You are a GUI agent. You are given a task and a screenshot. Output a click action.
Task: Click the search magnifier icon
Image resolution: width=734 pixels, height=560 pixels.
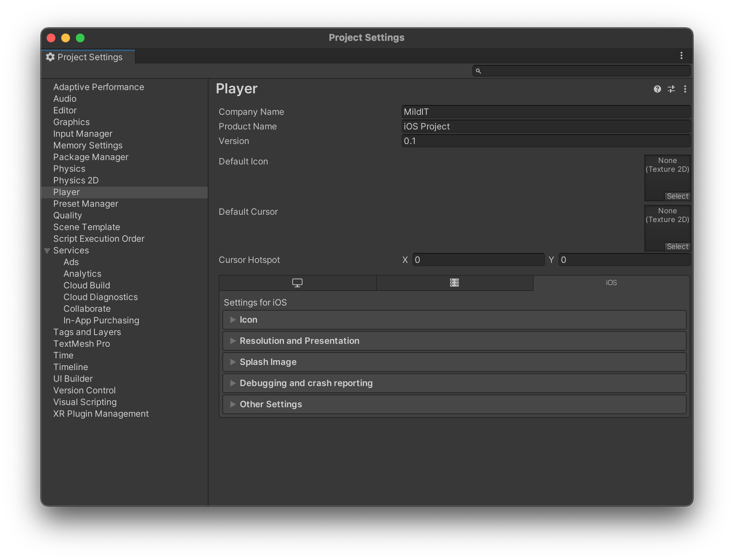479,71
